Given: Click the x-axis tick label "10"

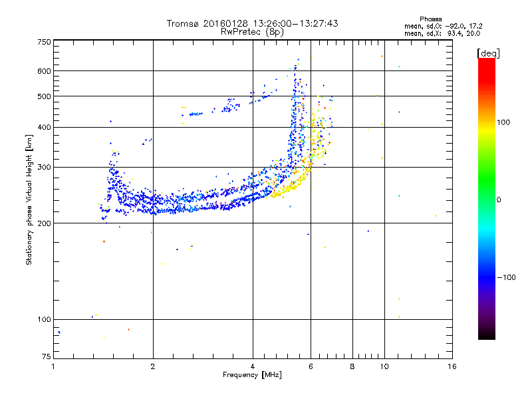Looking at the screenshot, I should (384, 366).
